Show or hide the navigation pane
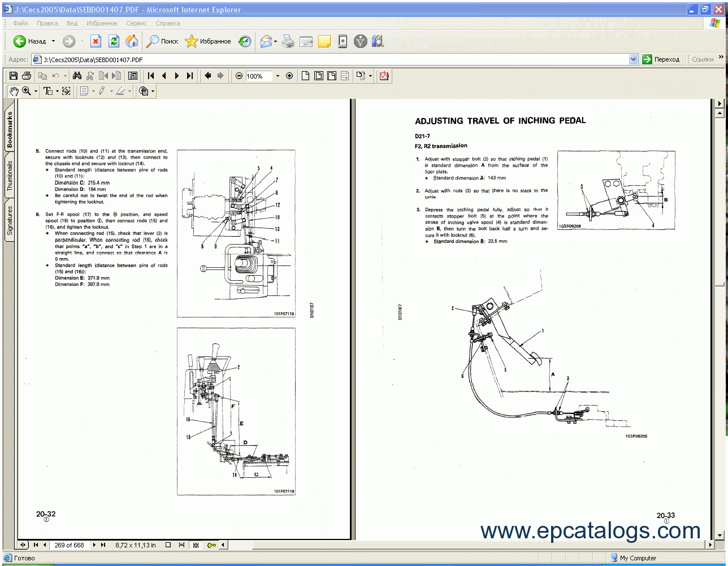Viewport: 728px width, 566px height. [133, 76]
